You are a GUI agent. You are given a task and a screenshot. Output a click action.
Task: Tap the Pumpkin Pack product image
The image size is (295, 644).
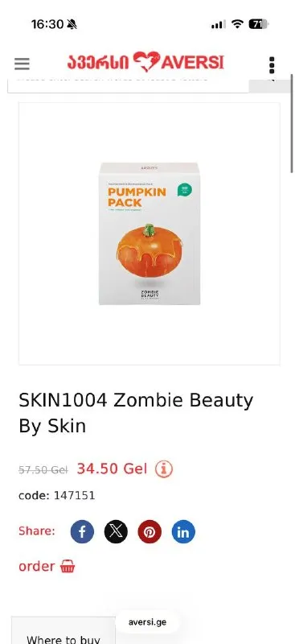click(150, 233)
